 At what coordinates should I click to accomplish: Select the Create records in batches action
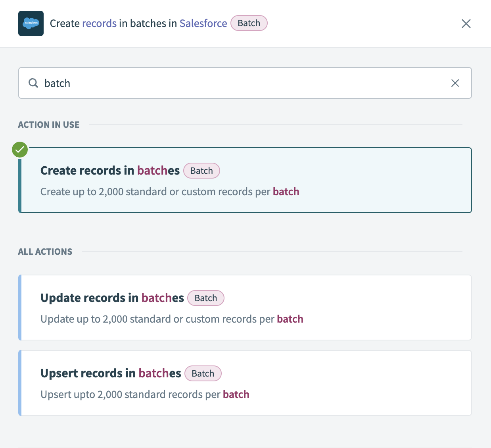245,180
